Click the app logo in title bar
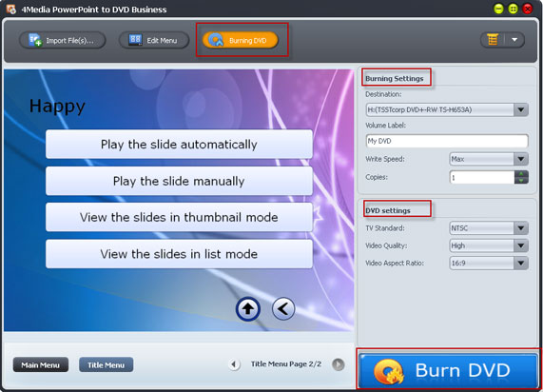 pyautogui.click(x=10, y=9)
